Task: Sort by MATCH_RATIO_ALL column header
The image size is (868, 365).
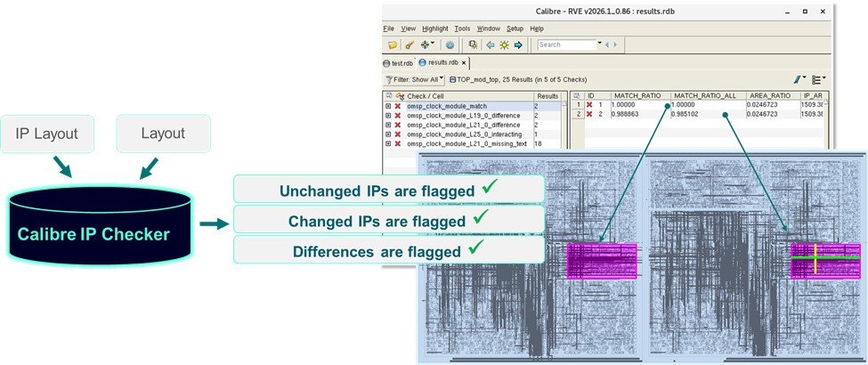Action: 707,96
